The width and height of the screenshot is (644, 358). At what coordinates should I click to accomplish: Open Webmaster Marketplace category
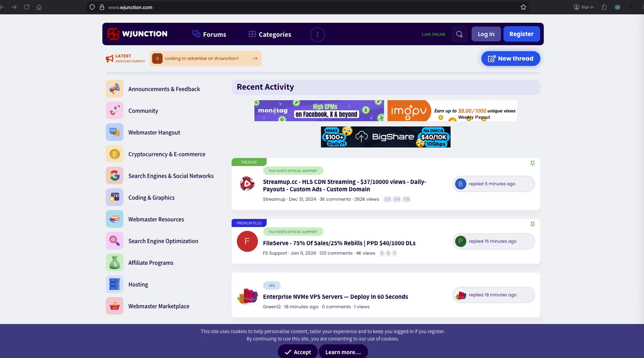coord(159,306)
